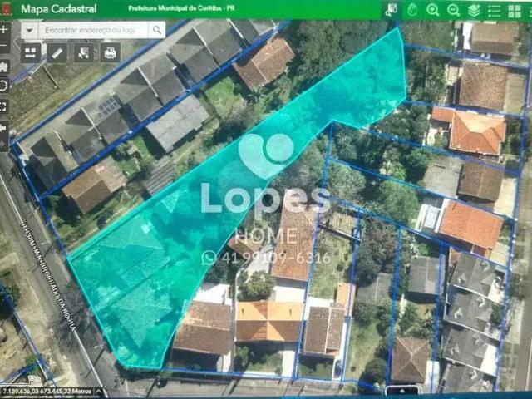Click the rotate/refresh view icon
This screenshot has width=532, height=399.
coord(4,86)
